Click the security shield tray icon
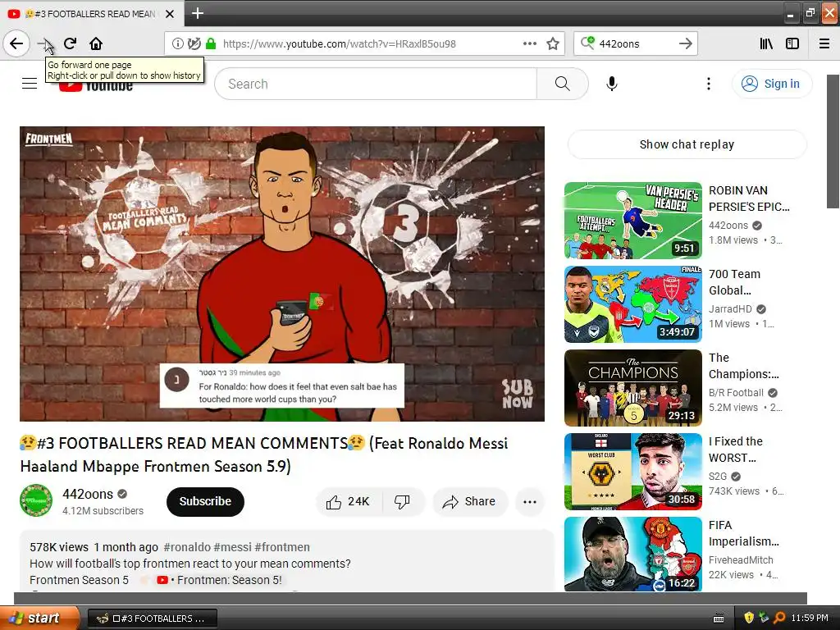Viewport: 840px width, 630px height. tap(749, 618)
